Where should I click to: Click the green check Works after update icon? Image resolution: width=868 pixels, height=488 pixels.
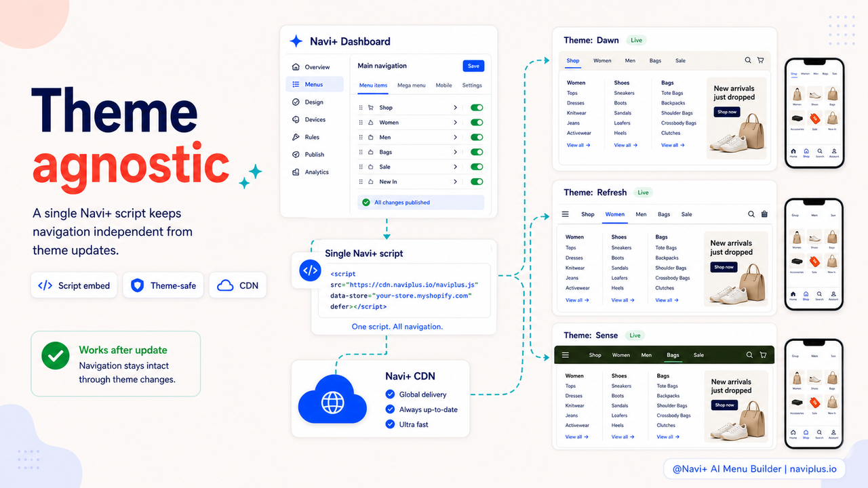coord(56,356)
